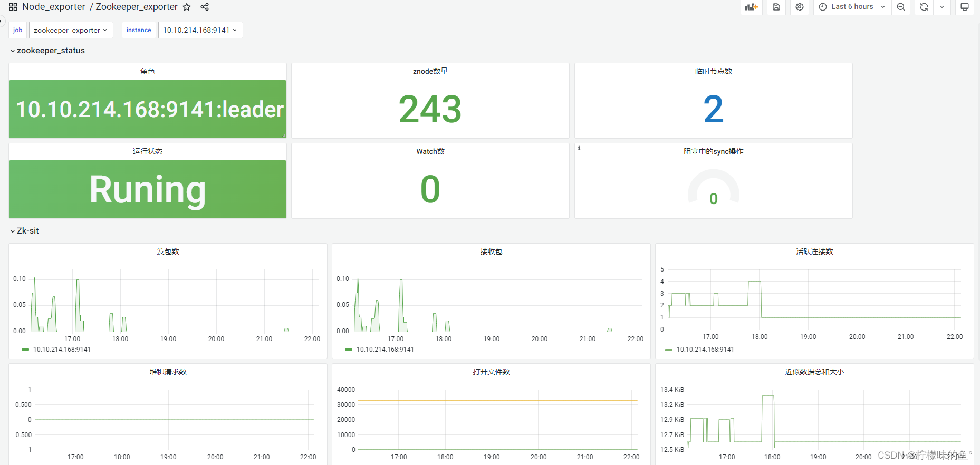Open the Watch数 panel title menu
The width and height of the screenshot is (980, 465).
[x=430, y=151]
